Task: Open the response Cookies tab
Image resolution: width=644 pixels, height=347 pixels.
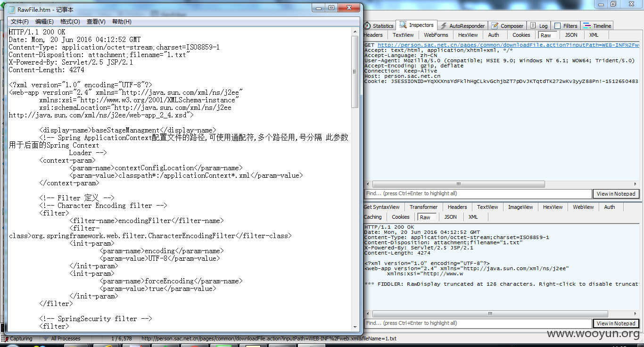Action: click(x=401, y=217)
